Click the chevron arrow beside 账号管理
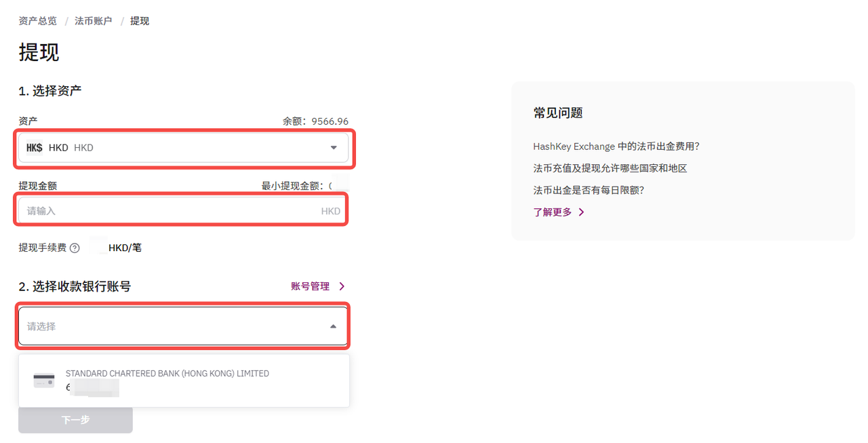Screen dimensions: 868x443 click(x=342, y=286)
